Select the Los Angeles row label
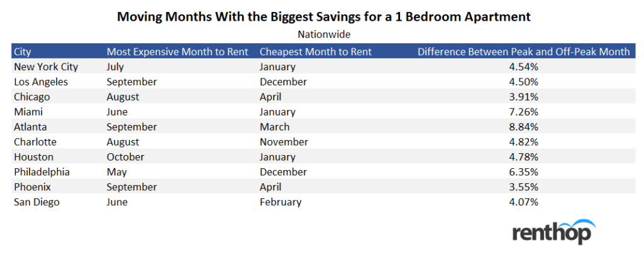This screenshot has height=253, width=644. [41, 82]
